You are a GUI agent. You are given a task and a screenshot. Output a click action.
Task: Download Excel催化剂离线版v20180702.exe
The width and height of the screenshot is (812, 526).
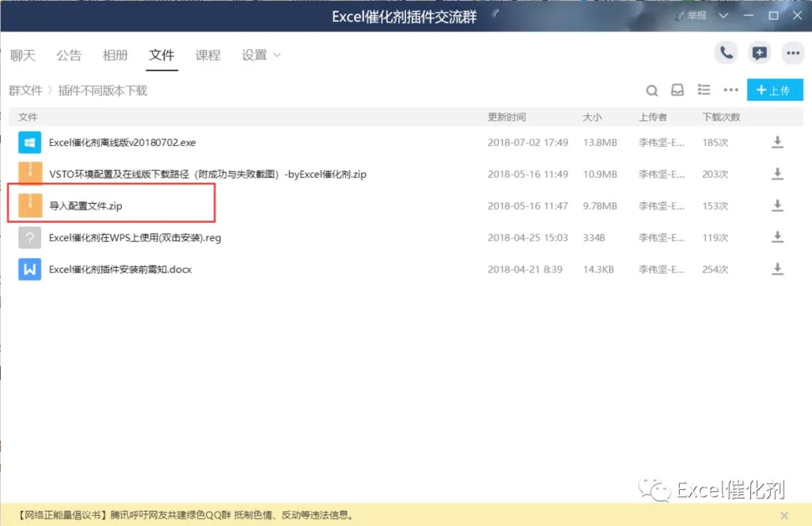click(777, 142)
